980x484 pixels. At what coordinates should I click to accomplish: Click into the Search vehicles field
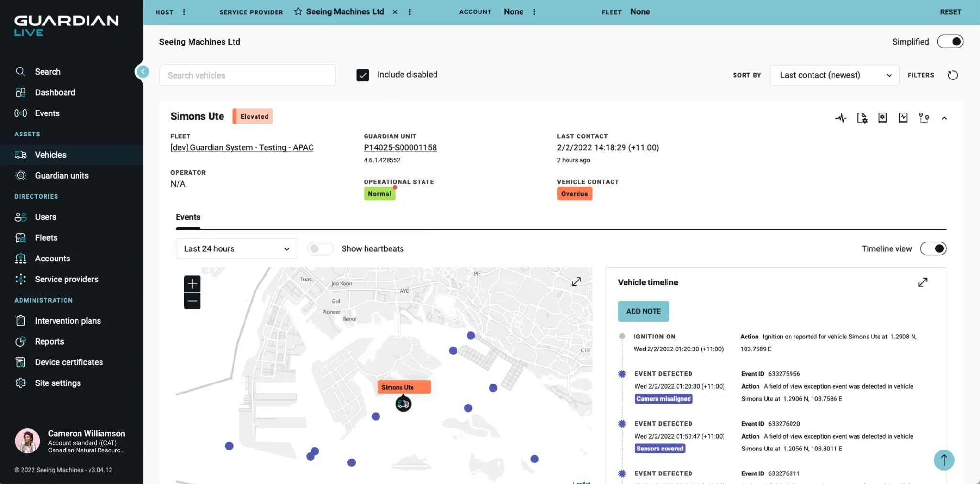(x=247, y=75)
